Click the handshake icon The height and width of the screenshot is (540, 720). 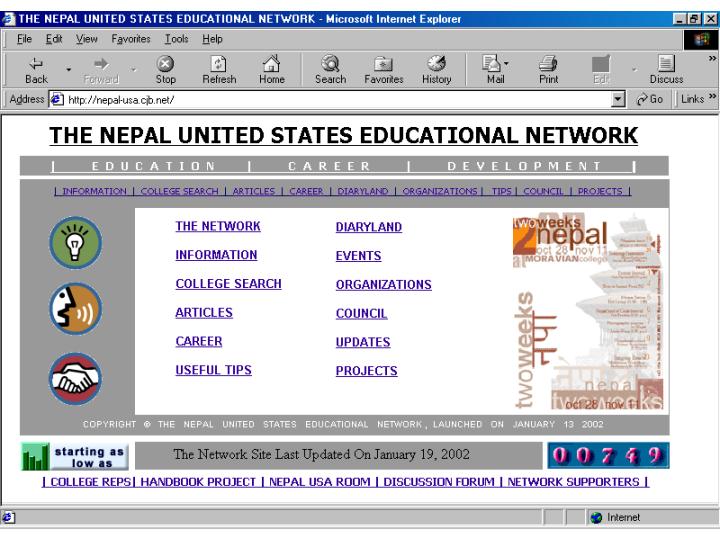[76, 380]
